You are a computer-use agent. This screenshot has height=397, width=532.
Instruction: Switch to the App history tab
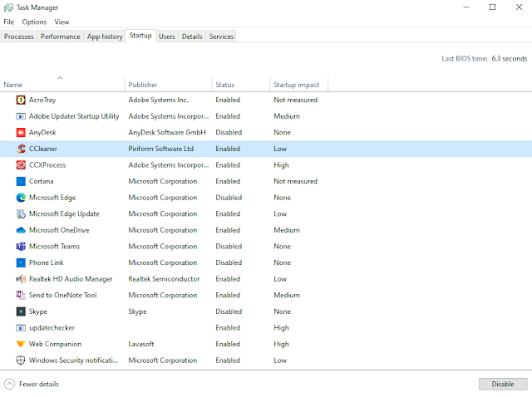[105, 37]
